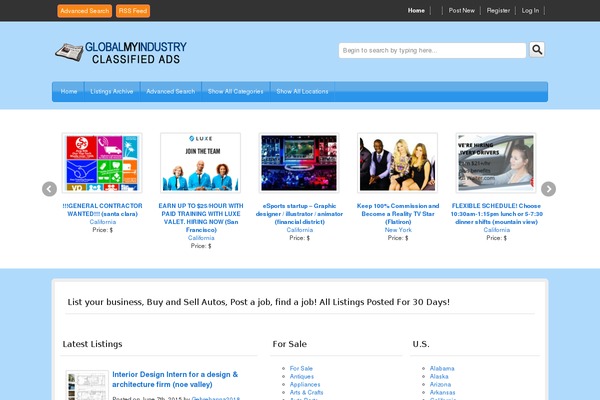Click California under Flexible Schedule listing
Viewport: 600px width, 400px height.
[496, 230]
